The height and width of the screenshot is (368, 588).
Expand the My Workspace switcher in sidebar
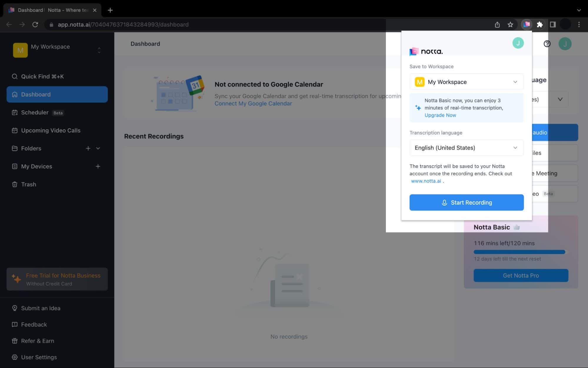pos(99,50)
